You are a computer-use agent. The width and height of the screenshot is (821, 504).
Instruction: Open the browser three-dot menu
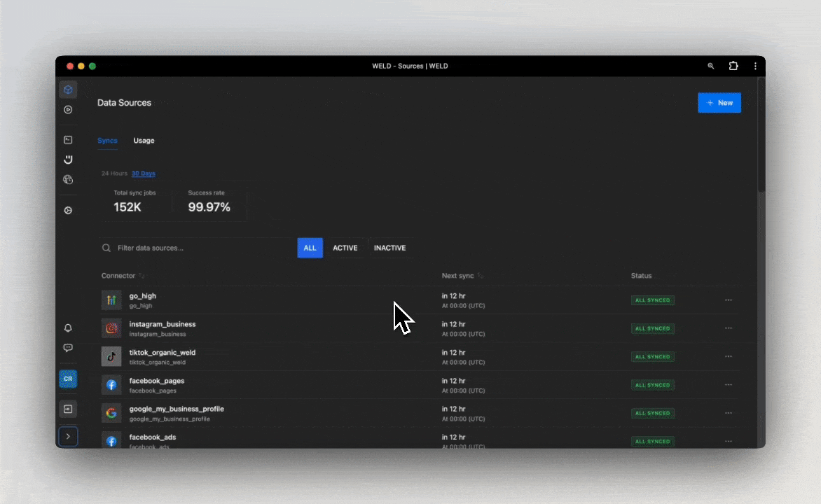pyautogui.click(x=755, y=66)
